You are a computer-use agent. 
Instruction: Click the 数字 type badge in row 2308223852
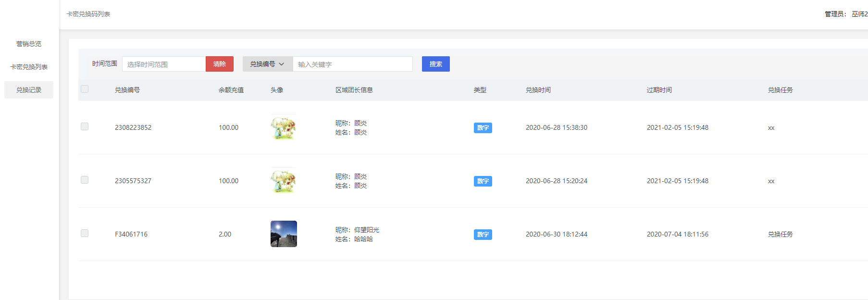click(483, 128)
